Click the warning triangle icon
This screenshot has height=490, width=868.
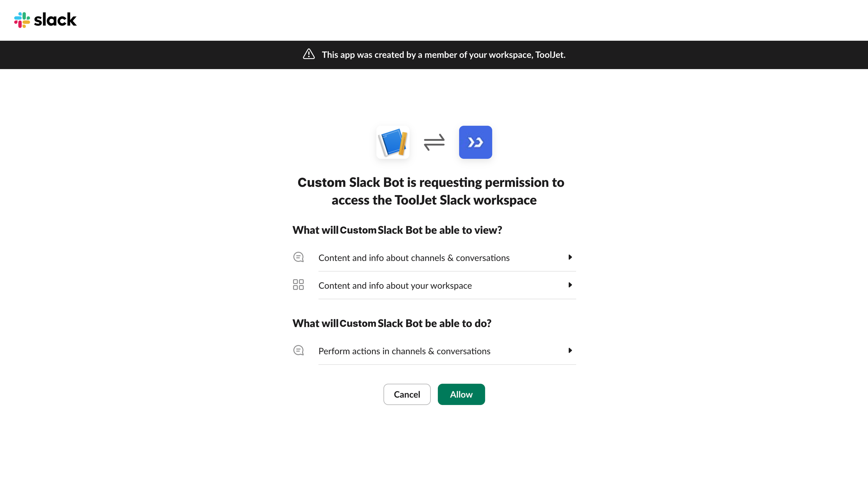point(309,54)
